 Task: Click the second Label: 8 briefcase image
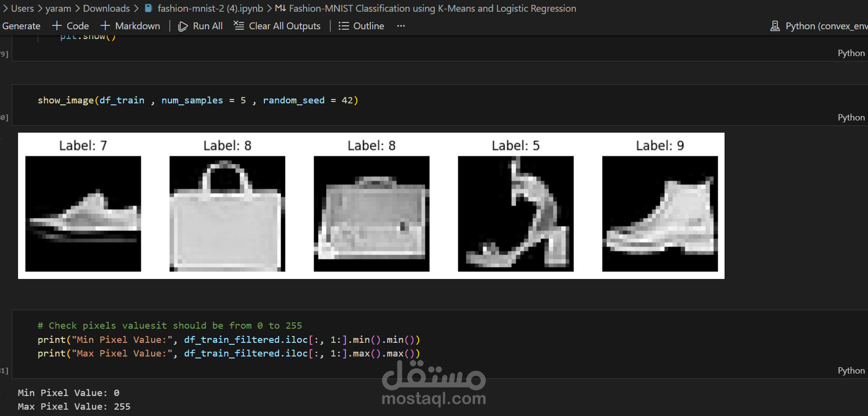tap(371, 214)
